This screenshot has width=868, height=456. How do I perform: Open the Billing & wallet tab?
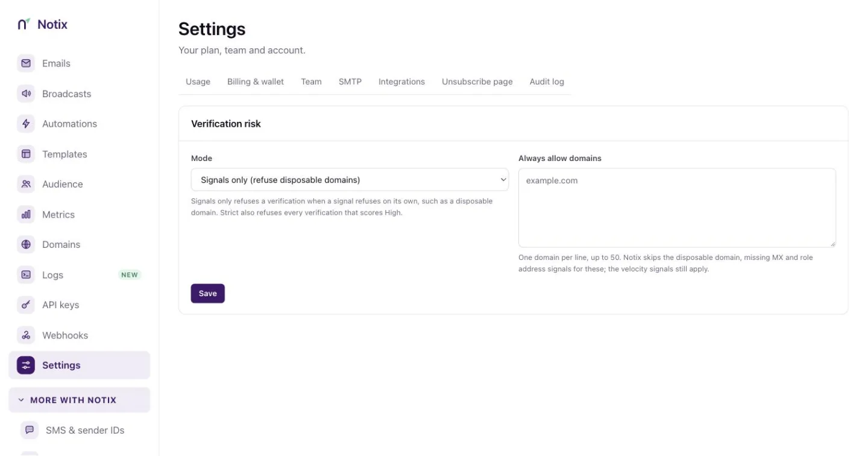(256, 81)
